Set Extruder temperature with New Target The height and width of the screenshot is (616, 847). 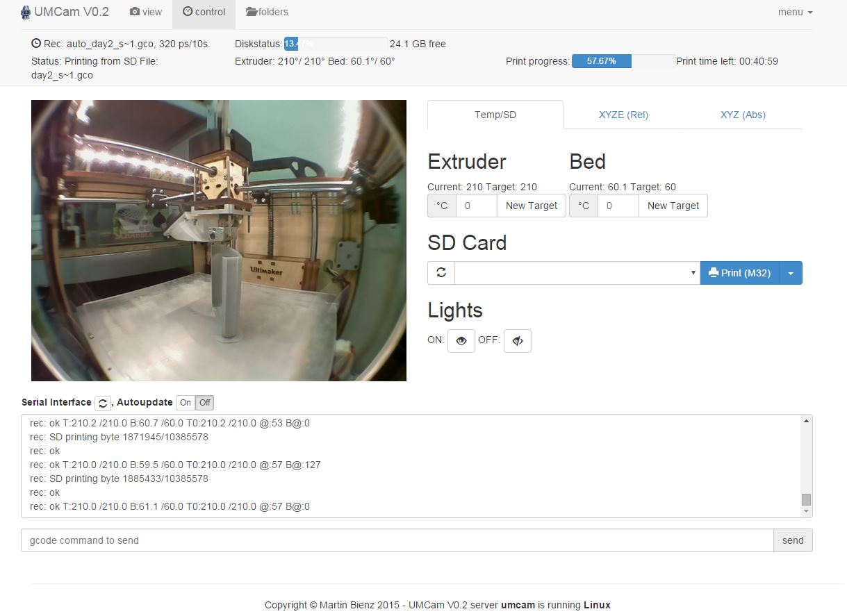click(x=531, y=206)
